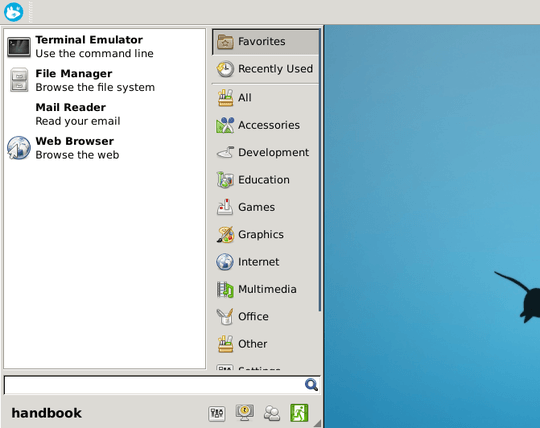Click the Multimedia film icon
Screen dimensions: 540x428
click(x=225, y=289)
